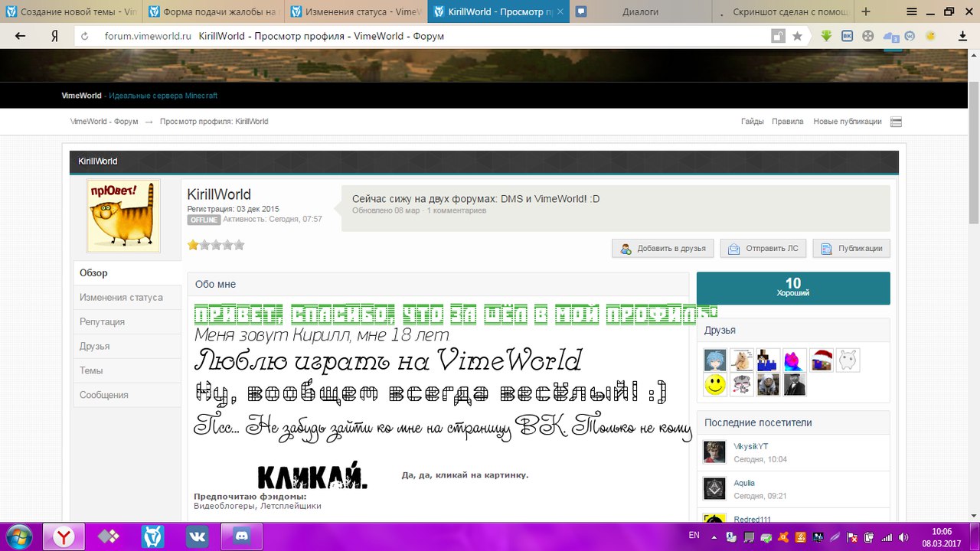Select 'Обзор' profile section

127,272
